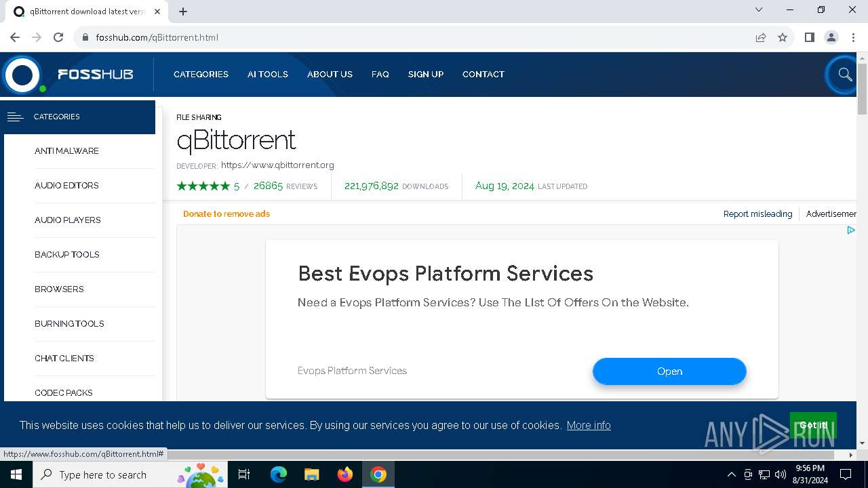Open the Chrome profile avatar icon

[831, 37]
